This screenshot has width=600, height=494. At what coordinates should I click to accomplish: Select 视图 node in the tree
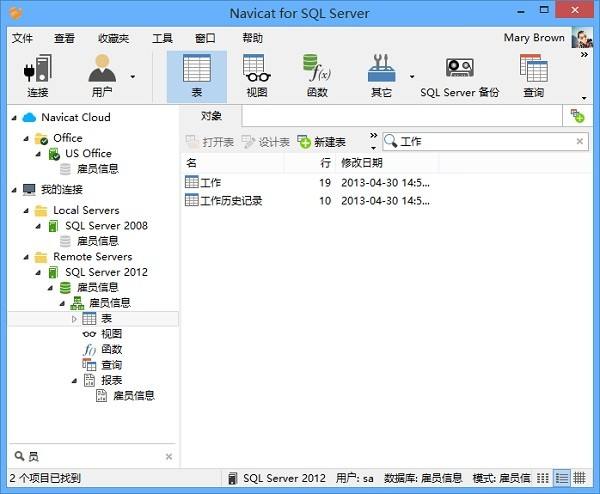[111, 334]
